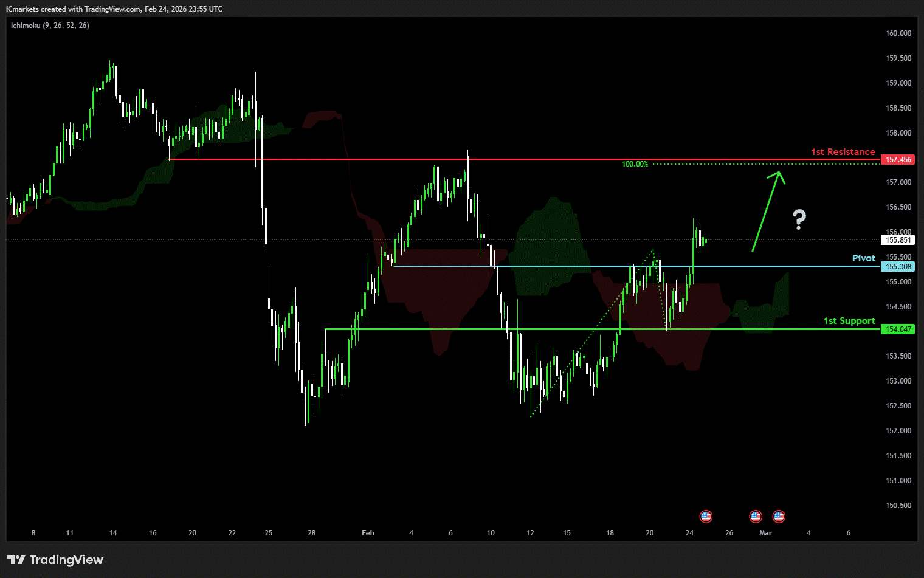Image resolution: width=924 pixels, height=578 pixels.
Task: Select the 1st Resistance text label
Action: tap(843, 152)
